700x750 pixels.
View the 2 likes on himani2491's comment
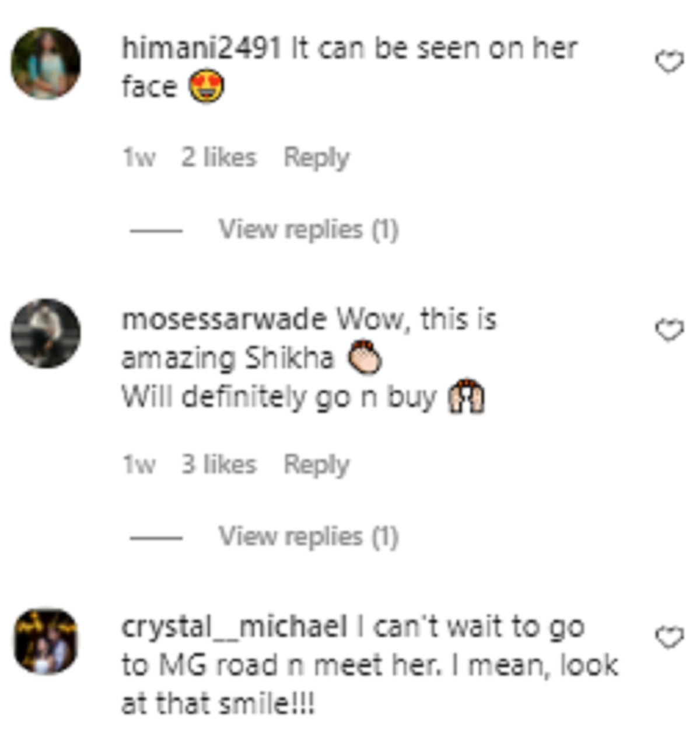coord(219,158)
